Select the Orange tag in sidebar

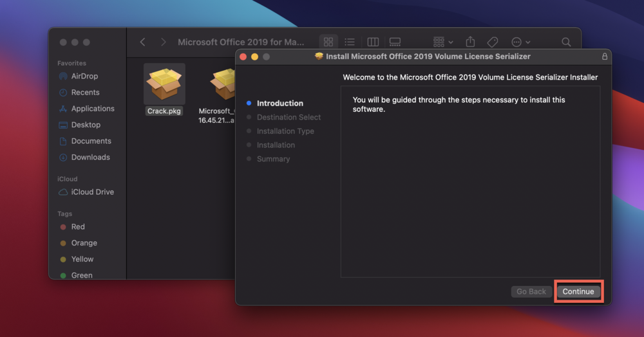[x=84, y=243]
